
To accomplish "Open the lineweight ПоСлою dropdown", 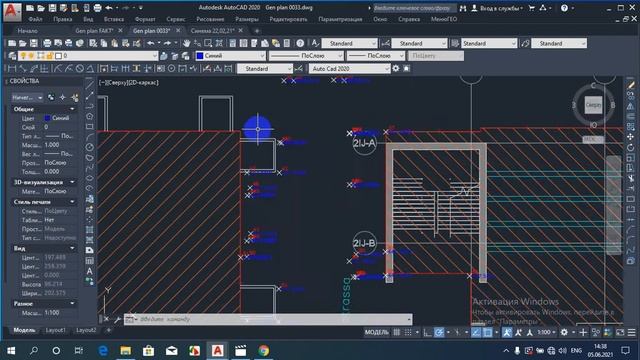I will pos(376,56).
